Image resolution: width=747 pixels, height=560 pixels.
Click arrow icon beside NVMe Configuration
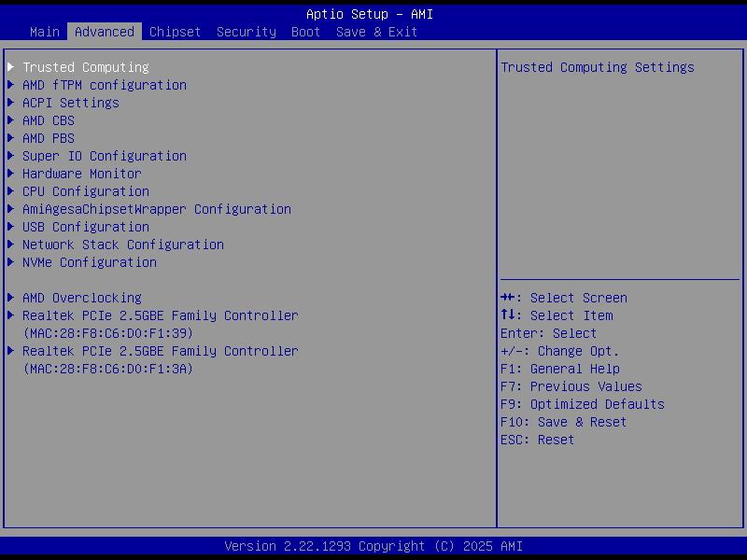tap(11, 262)
